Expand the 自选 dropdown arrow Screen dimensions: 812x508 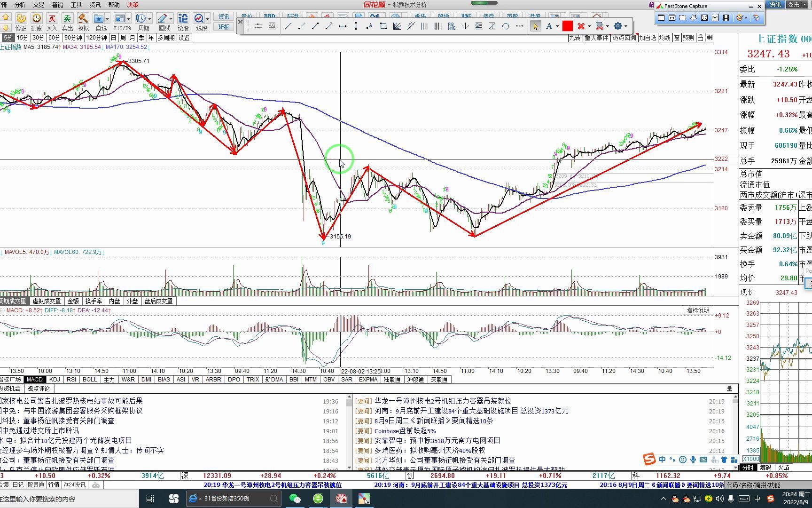click(x=108, y=19)
